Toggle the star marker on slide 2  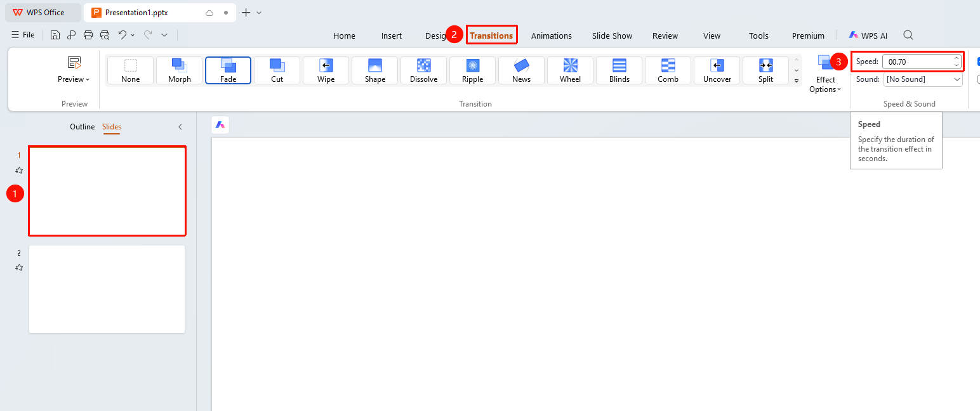click(x=19, y=268)
